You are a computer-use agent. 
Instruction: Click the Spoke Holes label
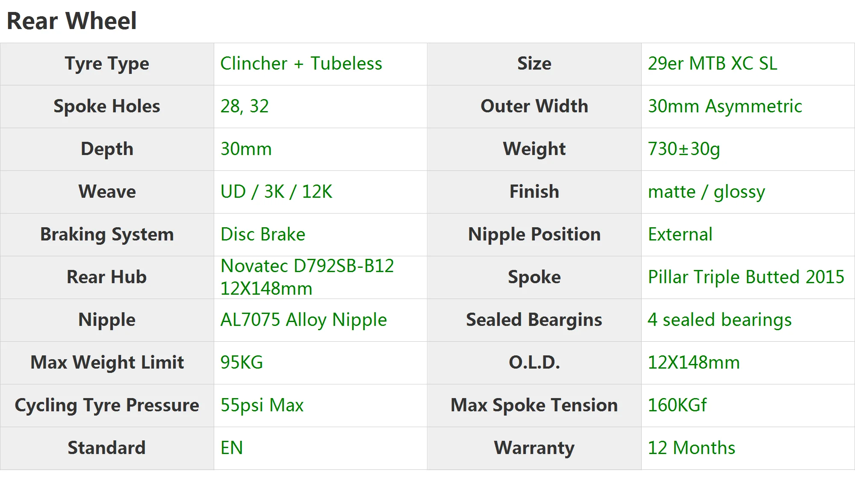pos(107,106)
